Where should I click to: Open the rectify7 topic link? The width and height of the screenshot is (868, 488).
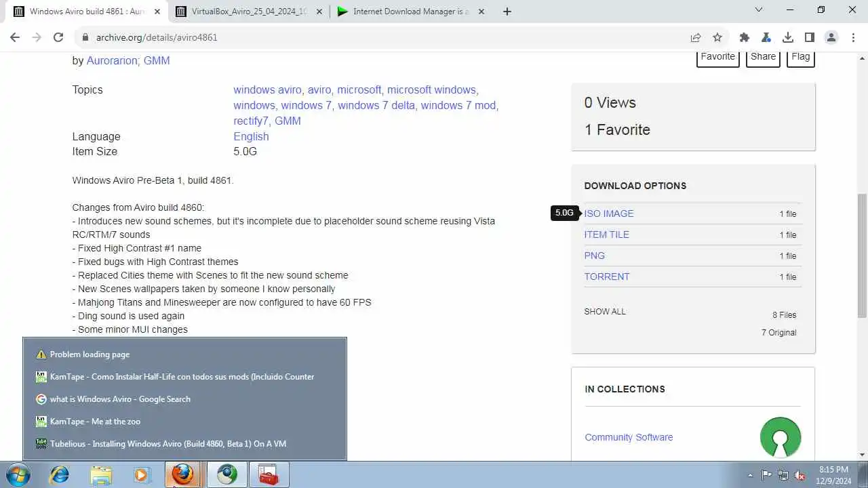(x=251, y=121)
